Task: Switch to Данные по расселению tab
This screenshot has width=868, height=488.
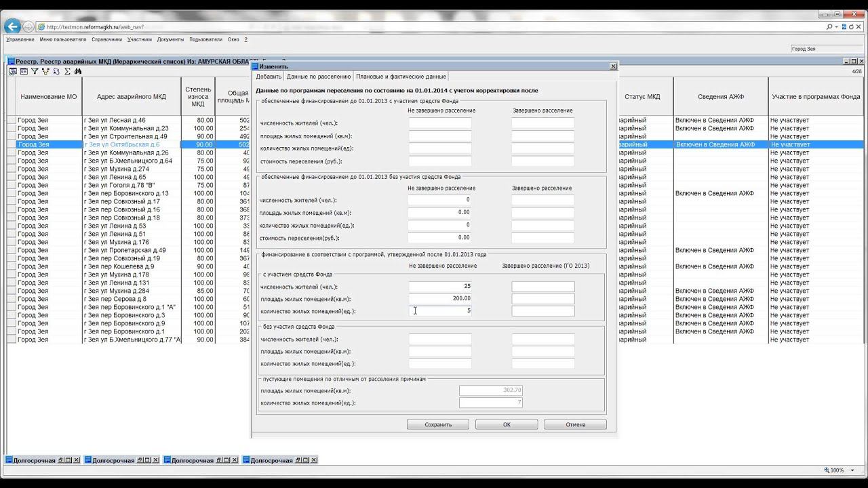Action: 319,77
